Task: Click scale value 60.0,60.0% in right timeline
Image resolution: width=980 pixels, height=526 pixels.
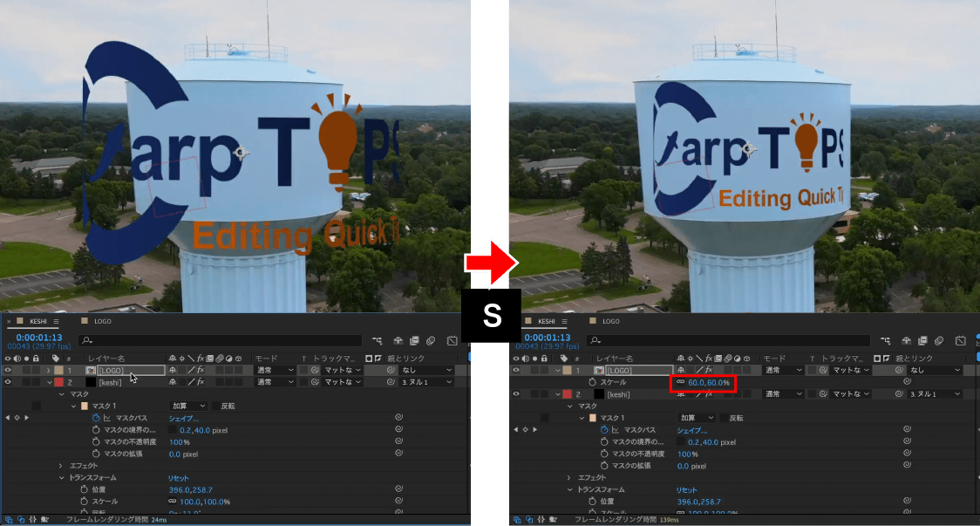Action: (709, 382)
